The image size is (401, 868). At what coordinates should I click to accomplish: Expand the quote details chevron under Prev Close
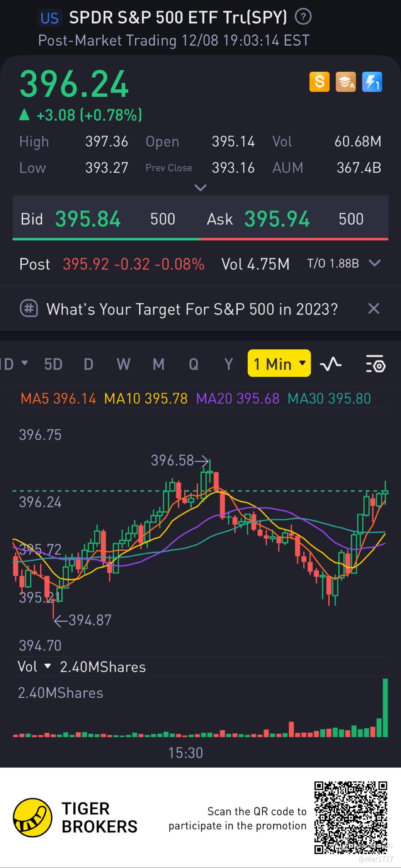[x=200, y=187]
